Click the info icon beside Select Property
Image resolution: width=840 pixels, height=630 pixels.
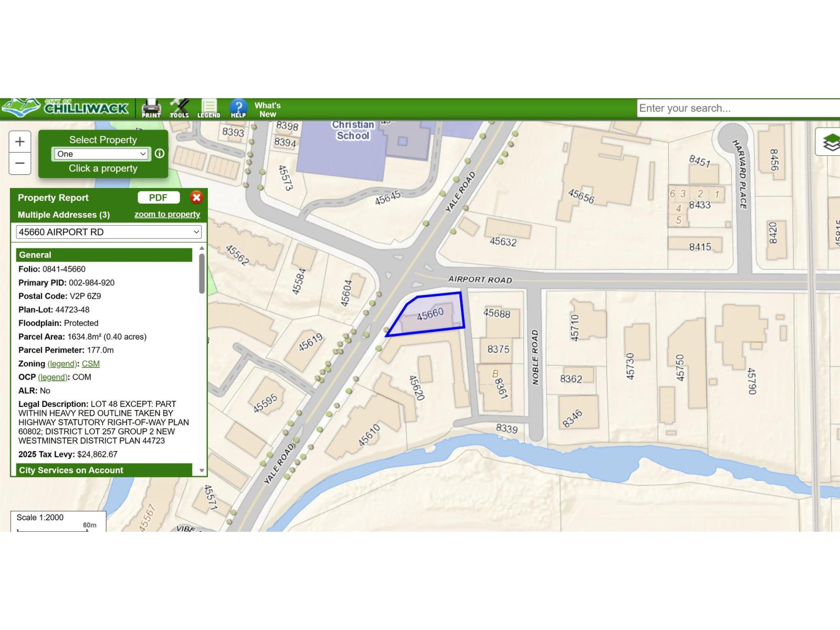160,154
